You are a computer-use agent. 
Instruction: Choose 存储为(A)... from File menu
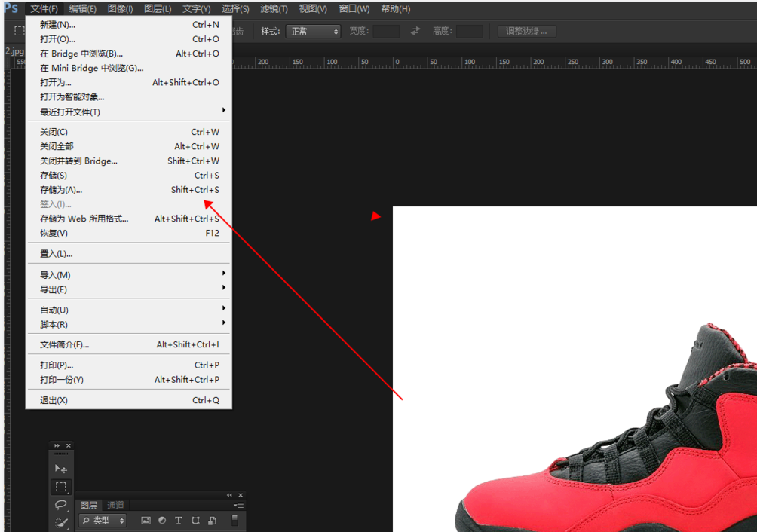coord(61,190)
